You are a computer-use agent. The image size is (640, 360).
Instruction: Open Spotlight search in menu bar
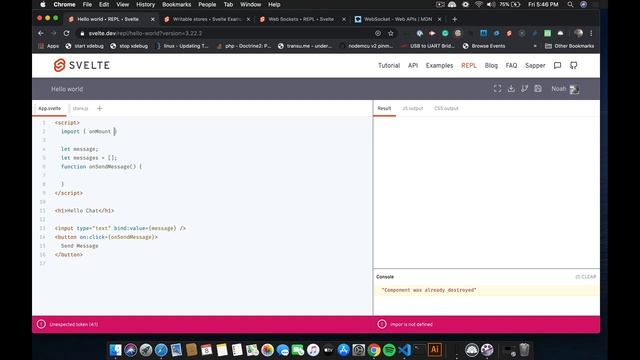point(570,4)
